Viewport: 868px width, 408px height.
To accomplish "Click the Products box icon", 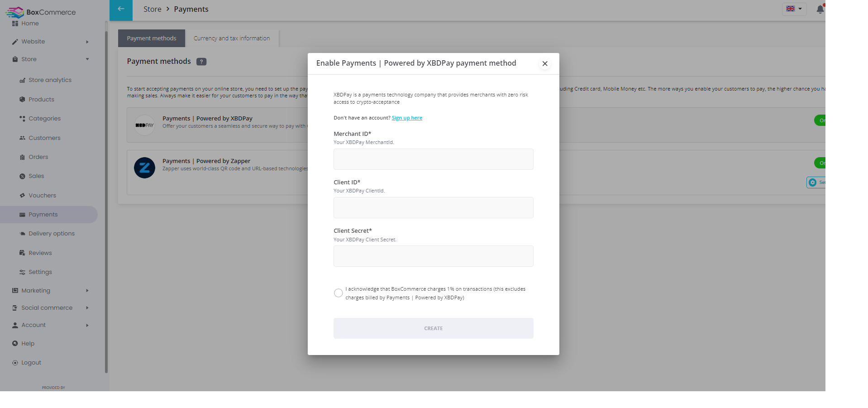I will [22, 100].
